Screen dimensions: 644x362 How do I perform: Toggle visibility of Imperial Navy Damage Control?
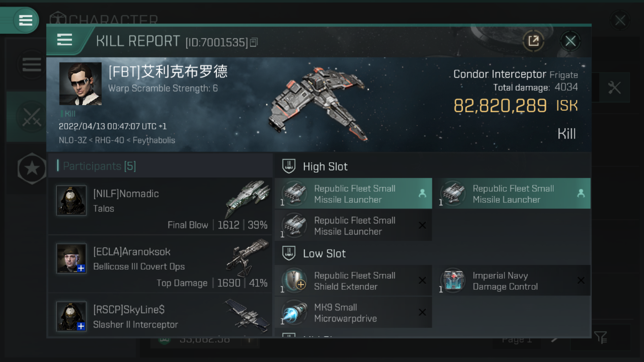(581, 280)
